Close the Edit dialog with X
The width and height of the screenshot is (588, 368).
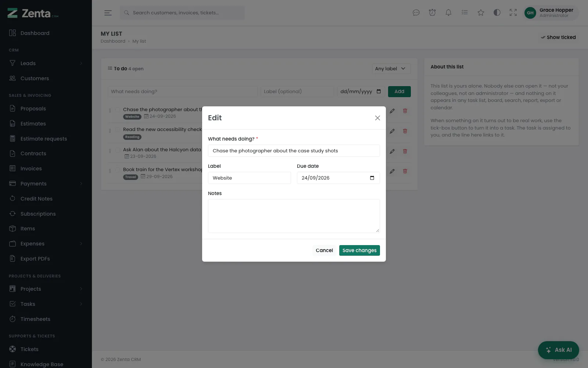tap(377, 118)
